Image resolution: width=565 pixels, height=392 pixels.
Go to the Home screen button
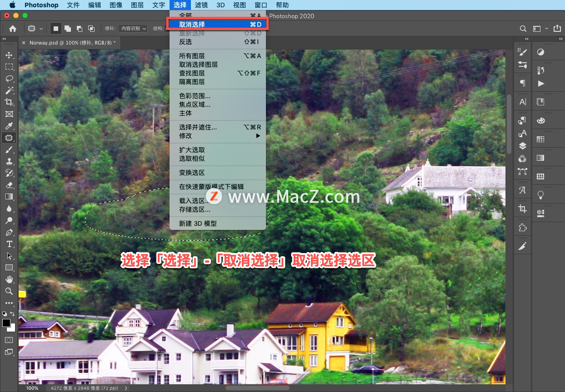click(13, 28)
